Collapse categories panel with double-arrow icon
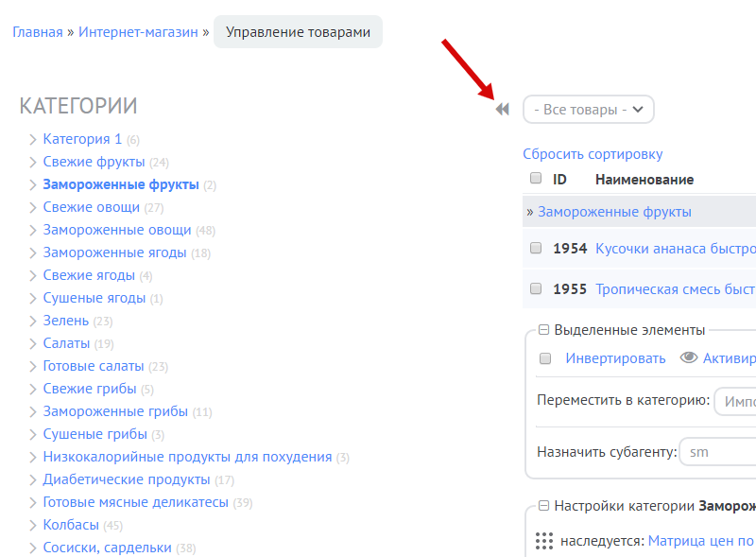This screenshot has width=756, height=557. coord(502,110)
